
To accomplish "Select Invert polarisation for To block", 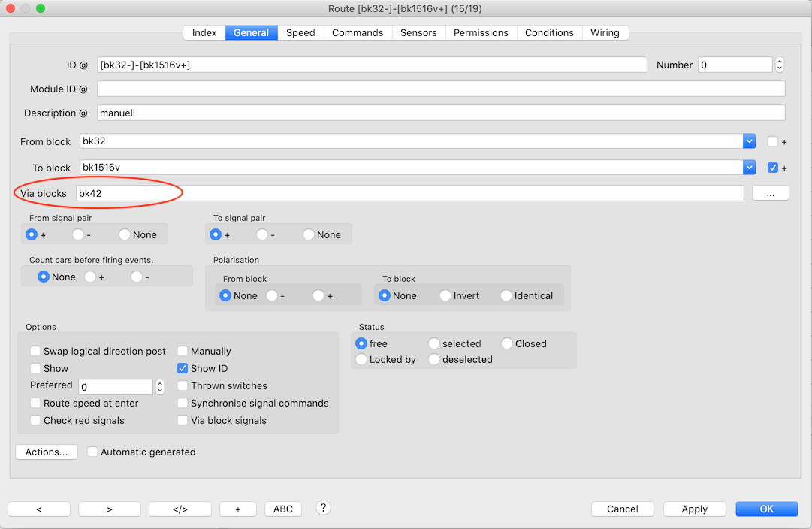I will click(x=446, y=295).
